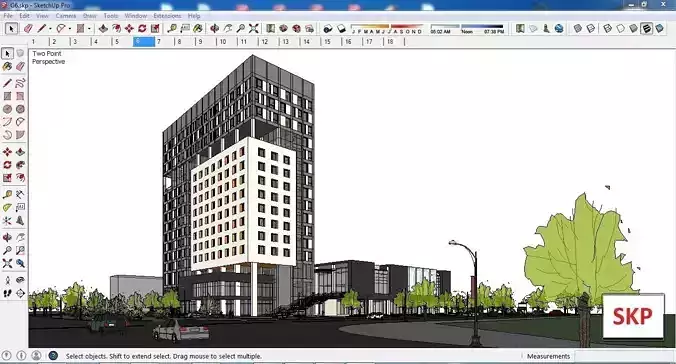Click the top toolbar Zoom Extents icon
This screenshot has height=364, width=676.
pos(254,28)
